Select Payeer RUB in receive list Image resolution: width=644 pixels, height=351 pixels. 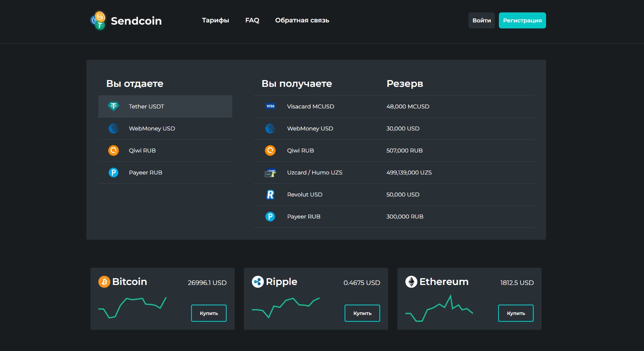click(x=394, y=217)
